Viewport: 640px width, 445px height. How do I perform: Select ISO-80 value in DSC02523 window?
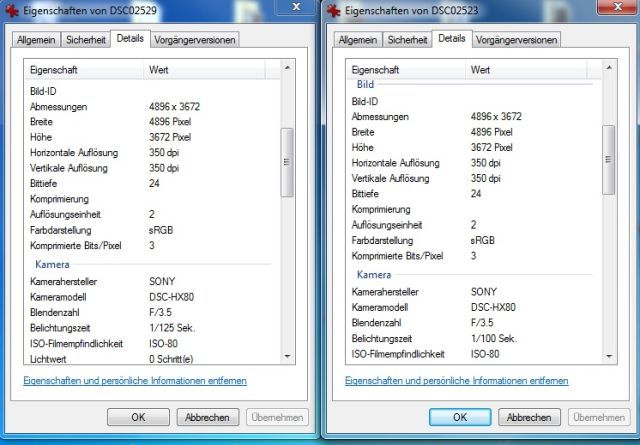pos(485,354)
